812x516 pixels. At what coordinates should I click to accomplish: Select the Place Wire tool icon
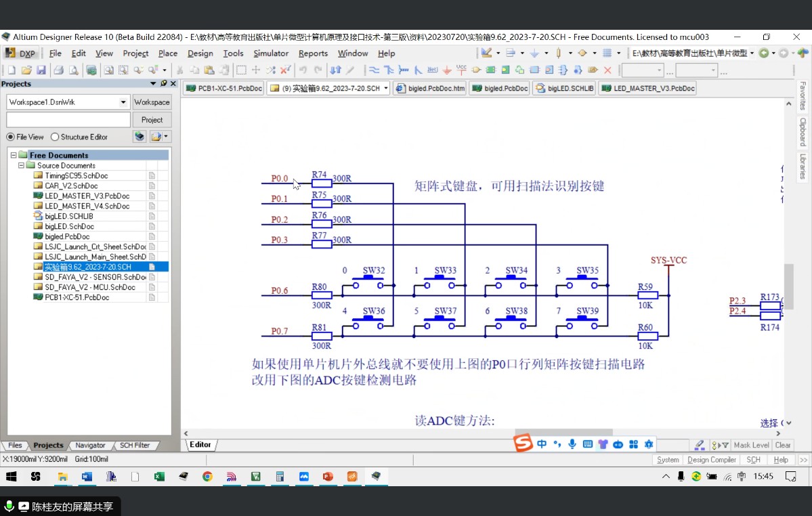[374, 70]
